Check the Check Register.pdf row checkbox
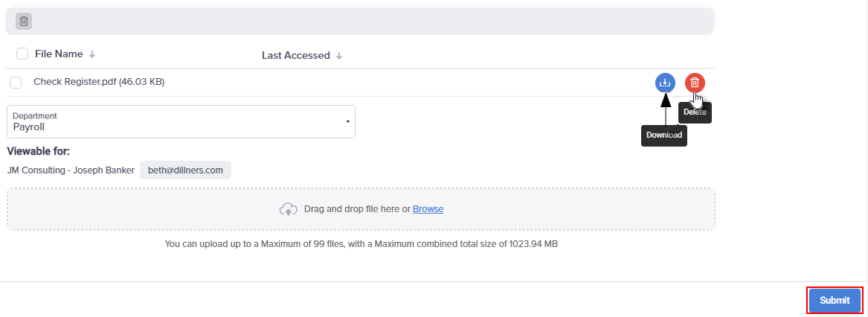Screen dimensions: 868x317 16,83
